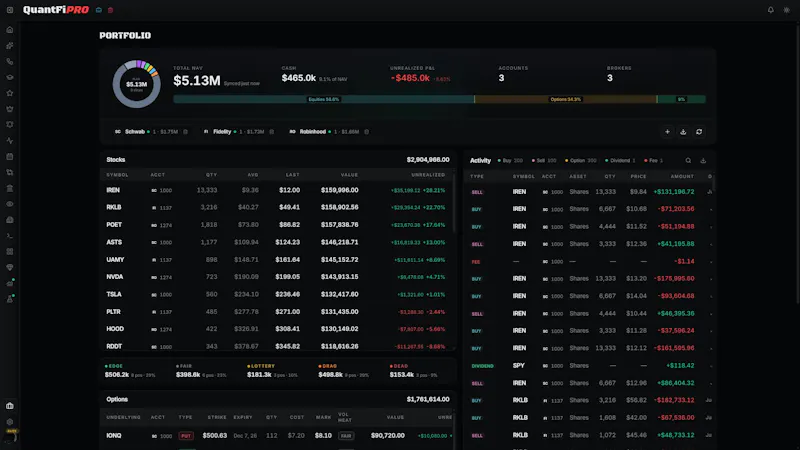800x450 pixels.
Task: Open the grid apps sidebar icon
Action: (x=10, y=252)
